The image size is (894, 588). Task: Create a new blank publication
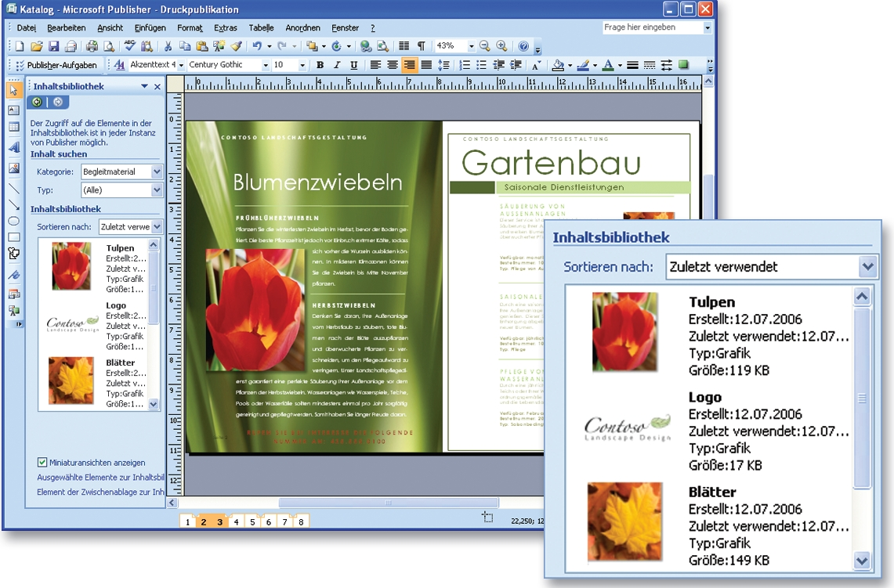(x=20, y=46)
